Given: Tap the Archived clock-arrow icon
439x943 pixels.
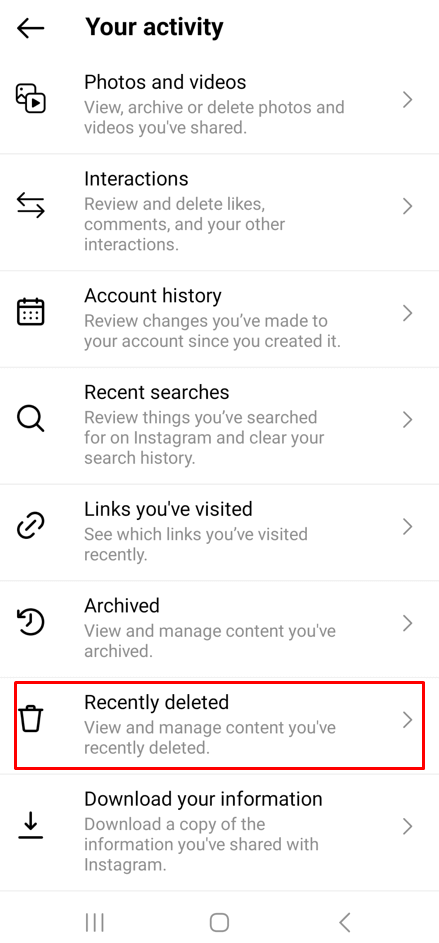Looking at the screenshot, I should pyautogui.click(x=31, y=622).
